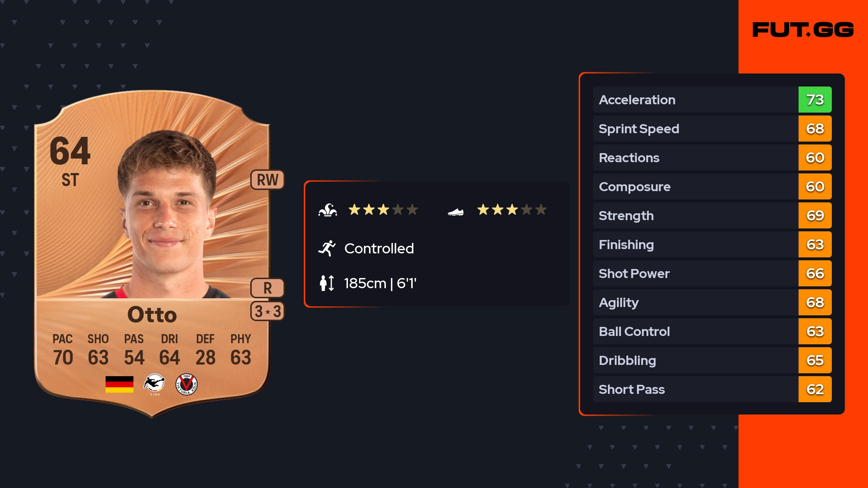Click the 3★3 skill rating badge
868x488 pixels.
coord(268,311)
